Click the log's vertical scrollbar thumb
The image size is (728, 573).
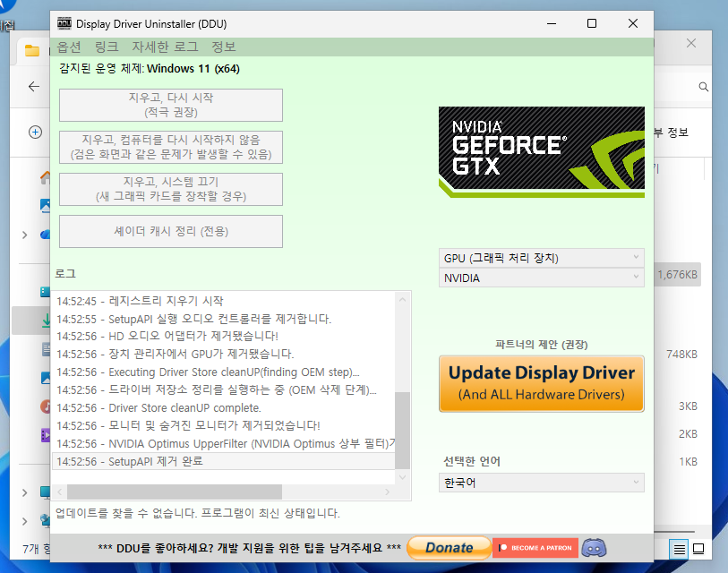tap(402, 431)
